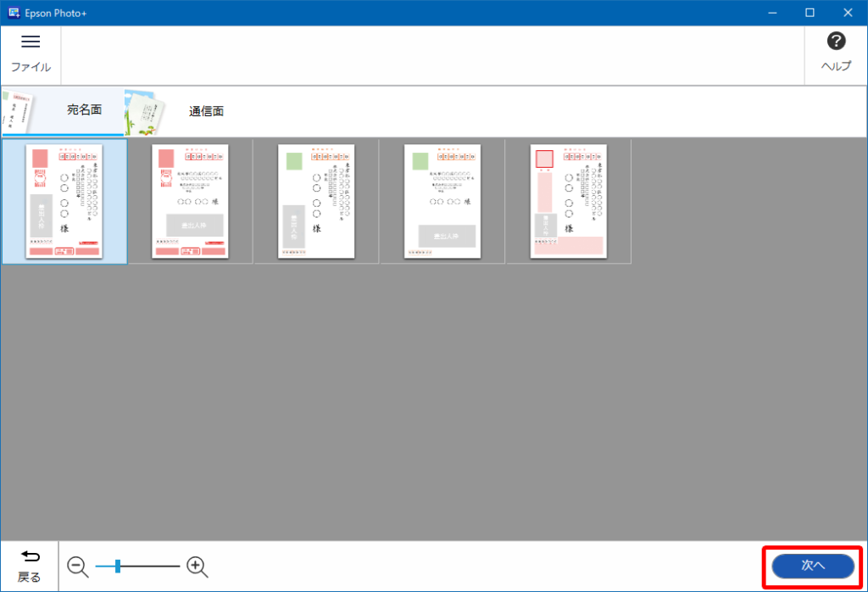Switch to the 通信面 tab
Image resolution: width=868 pixels, height=592 pixels.
[x=206, y=111]
